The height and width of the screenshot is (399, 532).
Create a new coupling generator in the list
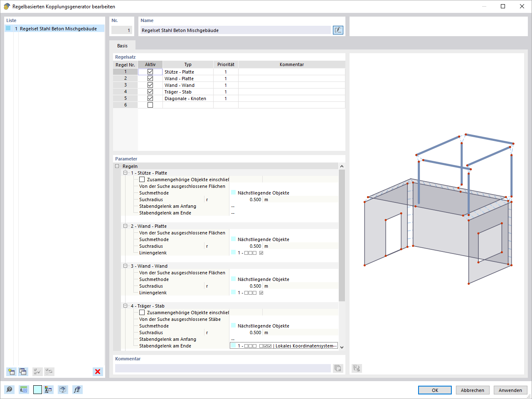pyautogui.click(x=11, y=372)
